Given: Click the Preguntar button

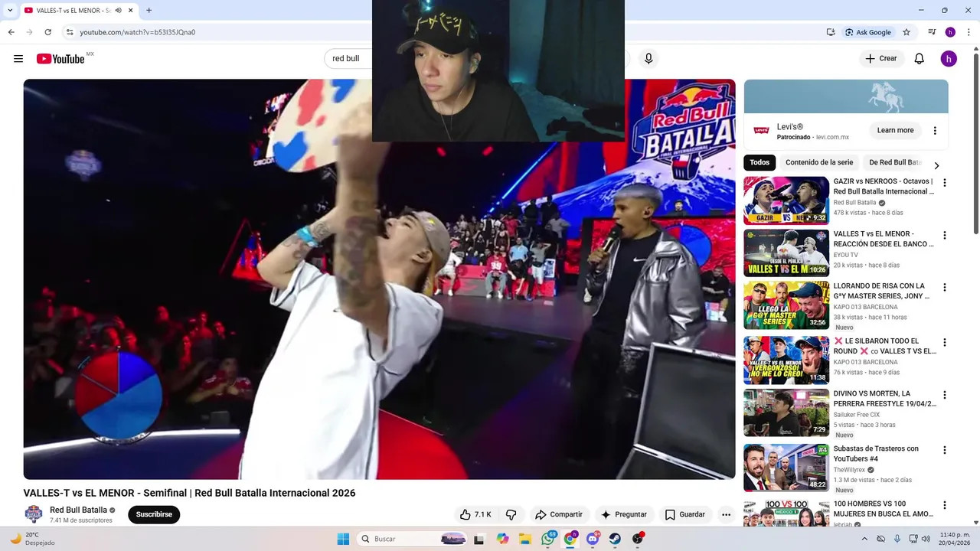Looking at the screenshot, I should click(624, 514).
